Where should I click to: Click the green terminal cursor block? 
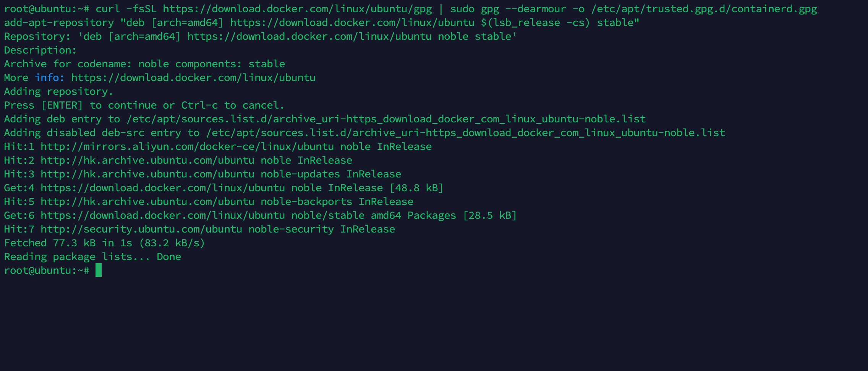tap(99, 270)
